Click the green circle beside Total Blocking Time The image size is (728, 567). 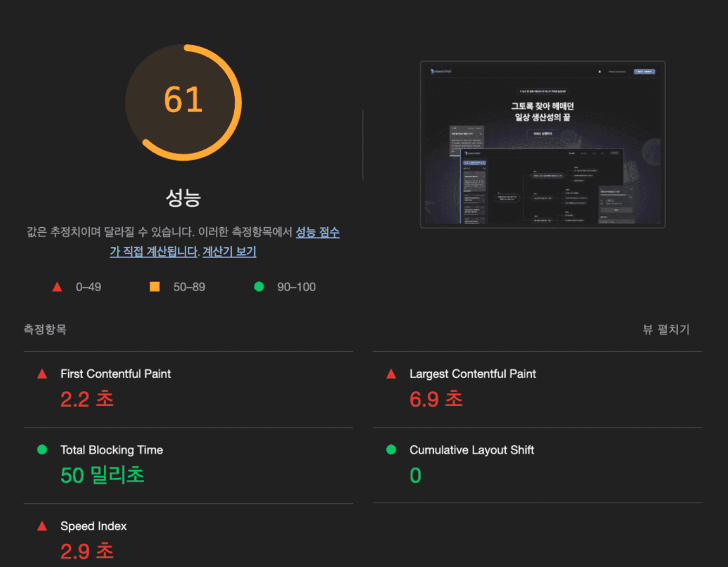coord(42,450)
